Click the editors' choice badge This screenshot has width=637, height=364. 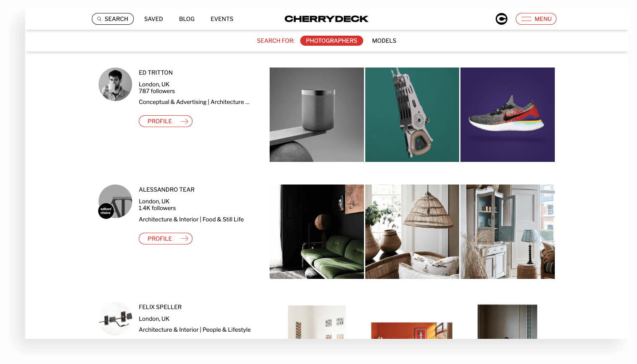pyautogui.click(x=106, y=211)
